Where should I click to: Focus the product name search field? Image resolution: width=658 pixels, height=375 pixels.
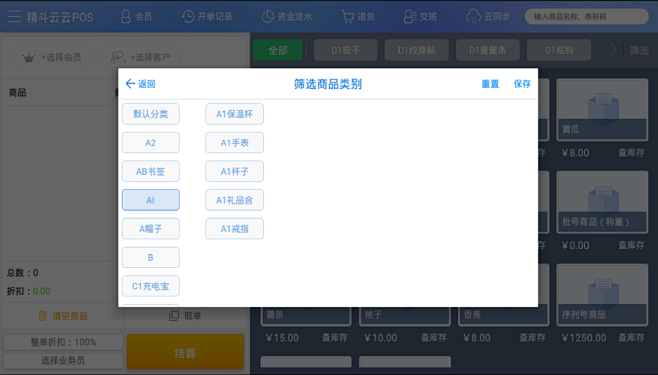coord(587,17)
